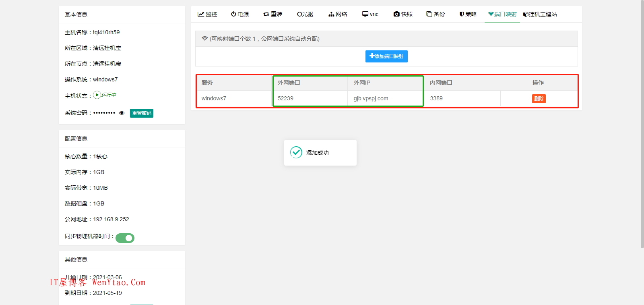The image size is (644, 305).
Task: Select the internal port value 3389
Action: pos(436,98)
